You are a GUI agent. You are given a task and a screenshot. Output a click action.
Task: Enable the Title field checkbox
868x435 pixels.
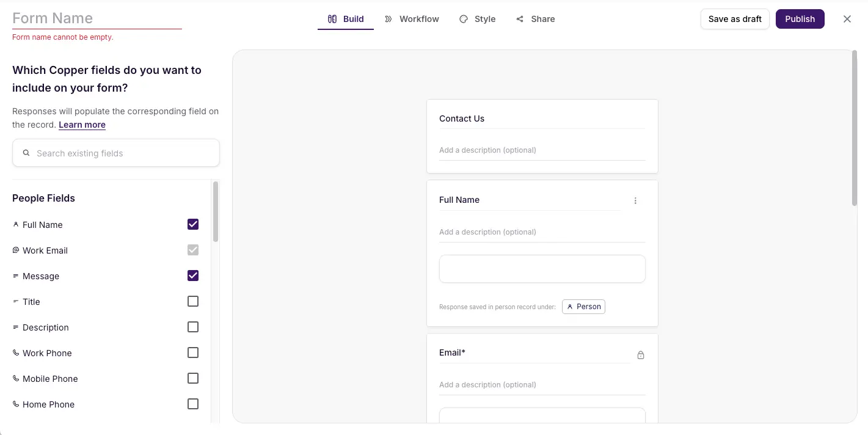click(193, 301)
